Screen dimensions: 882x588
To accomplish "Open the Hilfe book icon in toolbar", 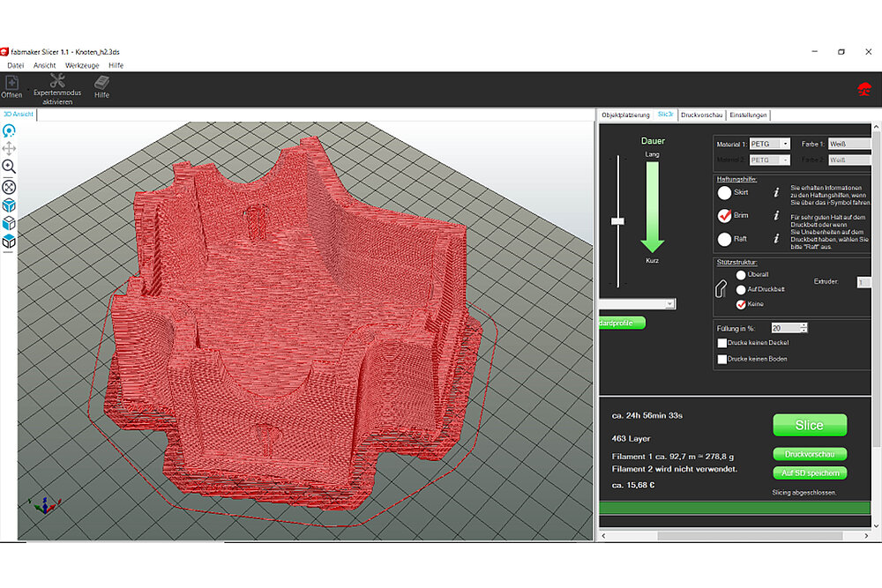I will 101,85.
